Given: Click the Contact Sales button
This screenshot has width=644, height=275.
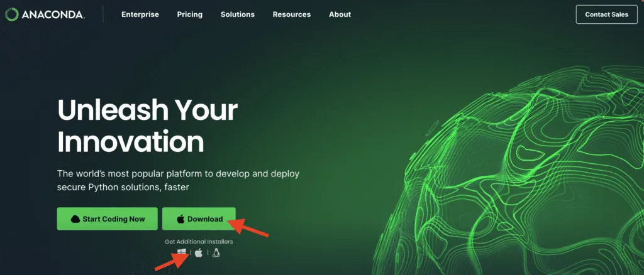Looking at the screenshot, I should coord(607,14).
